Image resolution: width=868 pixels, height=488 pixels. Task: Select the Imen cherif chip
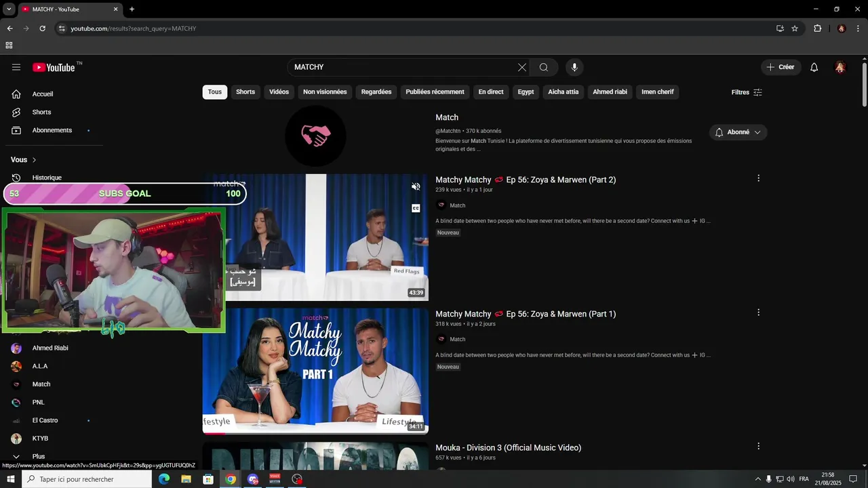point(658,92)
